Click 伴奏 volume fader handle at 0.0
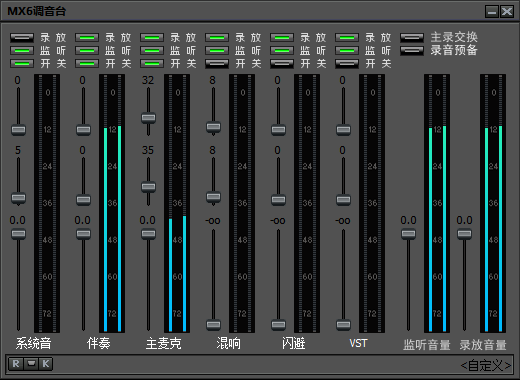 click(x=83, y=234)
